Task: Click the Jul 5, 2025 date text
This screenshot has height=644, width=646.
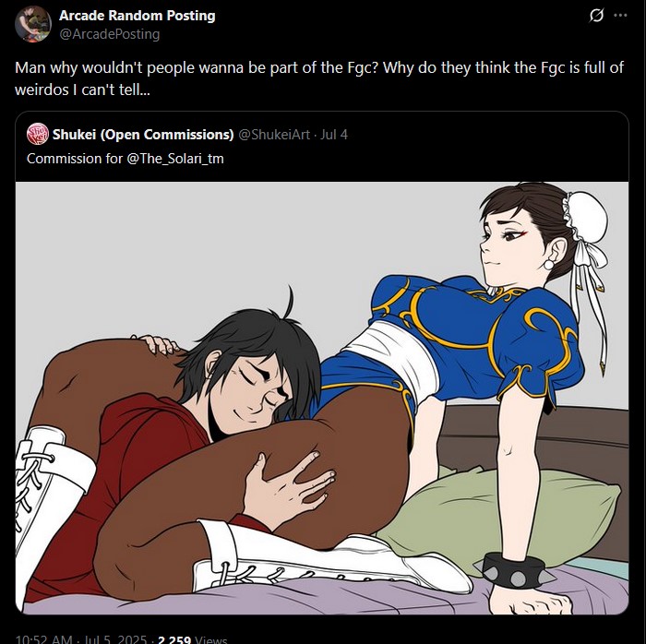Action: 115,639
